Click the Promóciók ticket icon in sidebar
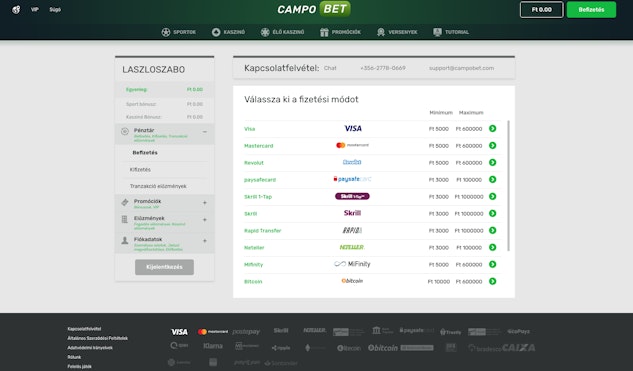The width and height of the screenshot is (633, 371). [125, 202]
